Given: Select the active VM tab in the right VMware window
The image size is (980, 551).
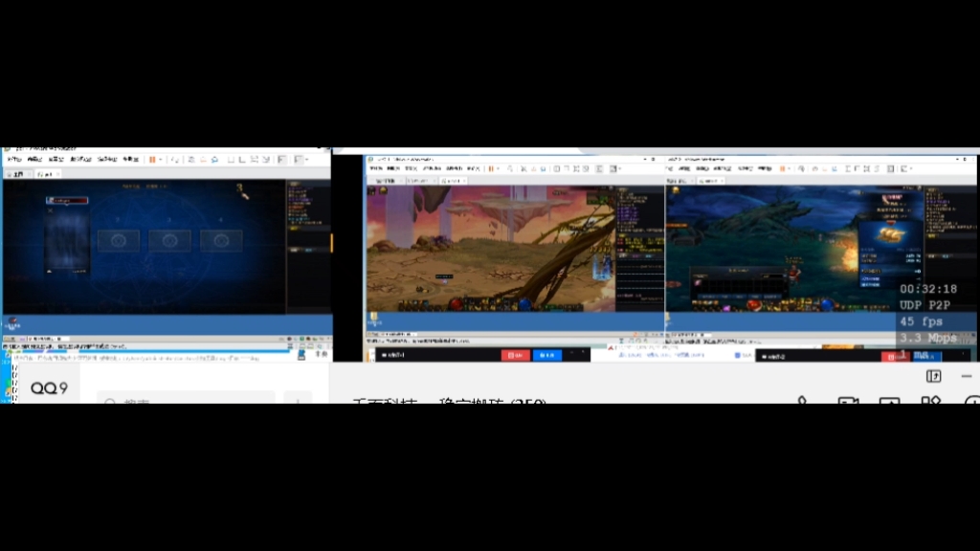Looking at the screenshot, I should (x=710, y=181).
